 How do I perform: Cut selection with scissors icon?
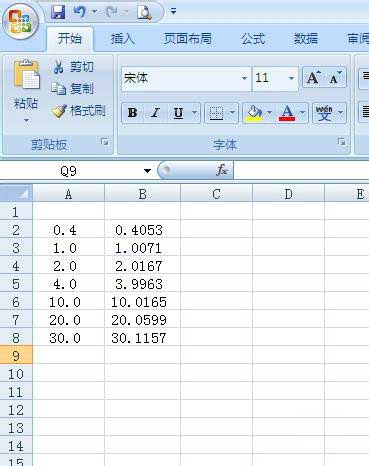(59, 67)
